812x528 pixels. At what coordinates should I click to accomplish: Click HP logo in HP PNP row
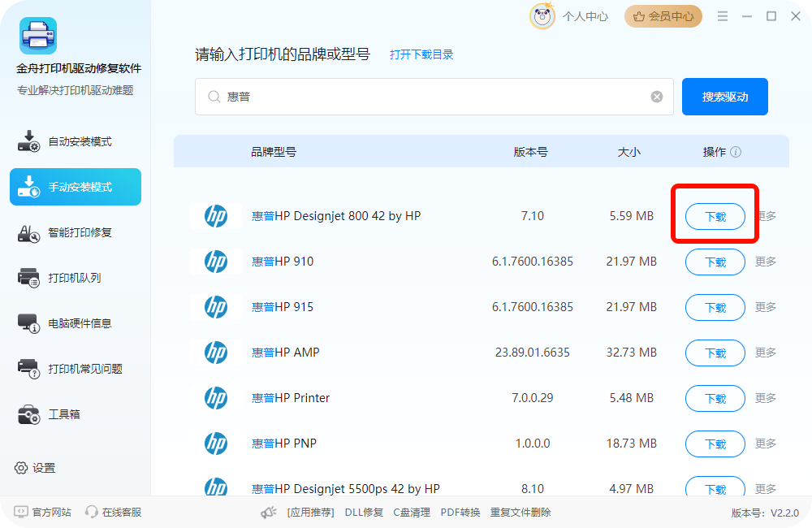pyautogui.click(x=216, y=444)
